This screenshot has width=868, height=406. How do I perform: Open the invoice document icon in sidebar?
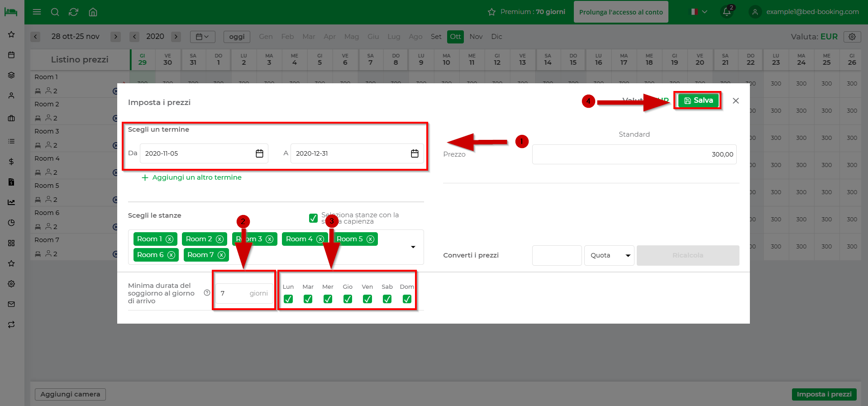tap(11, 182)
